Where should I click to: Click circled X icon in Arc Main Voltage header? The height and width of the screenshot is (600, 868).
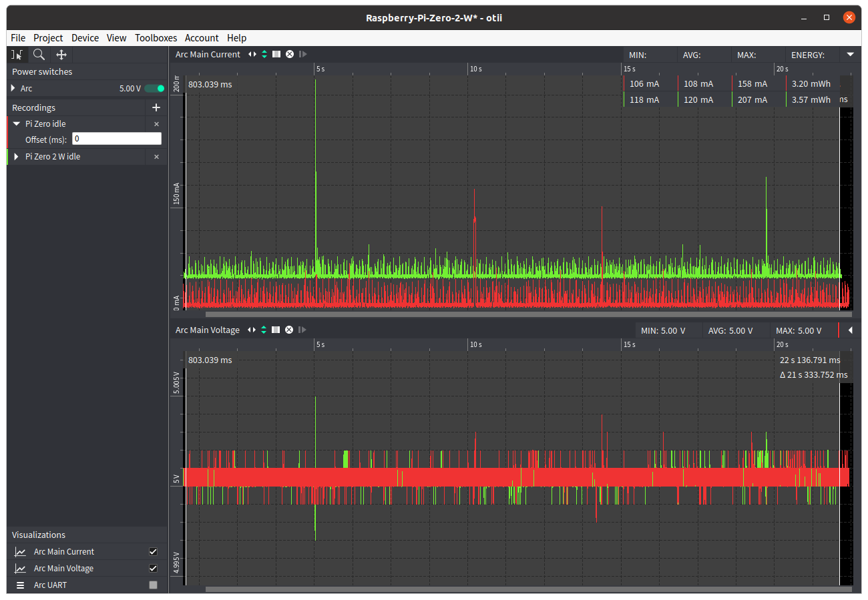tap(289, 330)
